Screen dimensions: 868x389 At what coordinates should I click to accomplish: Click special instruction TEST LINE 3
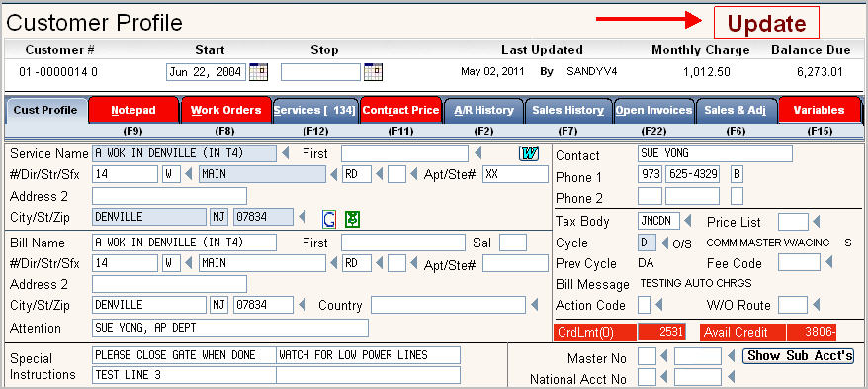point(184,375)
